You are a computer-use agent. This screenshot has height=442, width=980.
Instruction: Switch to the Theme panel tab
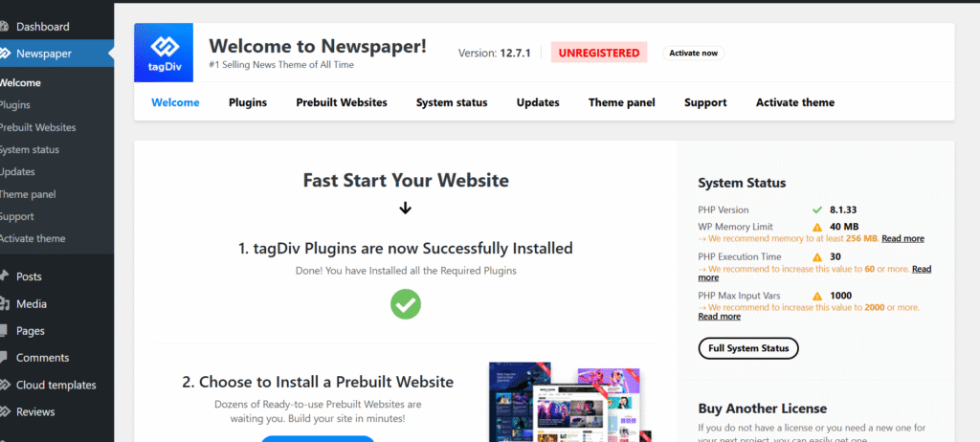tap(622, 102)
